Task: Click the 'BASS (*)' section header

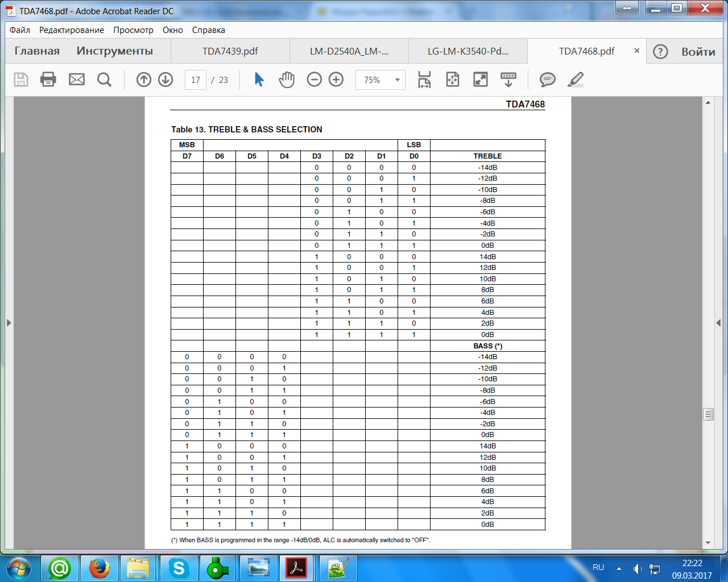Action: (x=487, y=346)
